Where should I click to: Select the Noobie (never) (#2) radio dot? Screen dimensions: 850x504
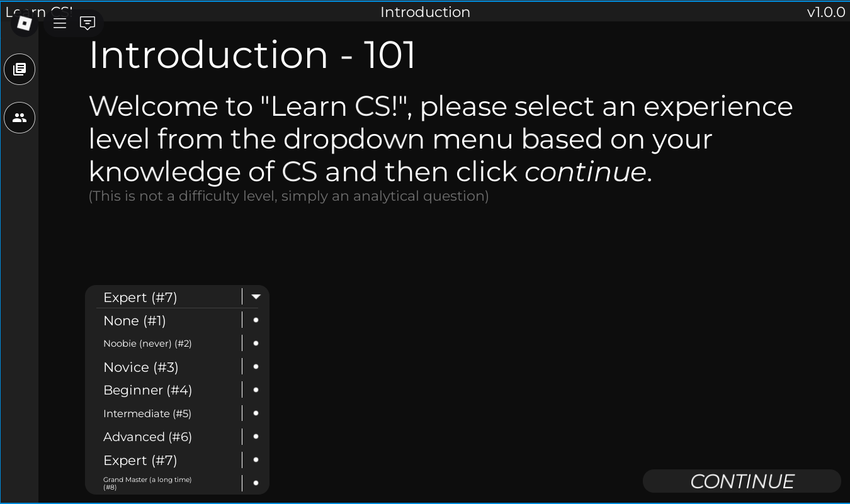coord(256,344)
